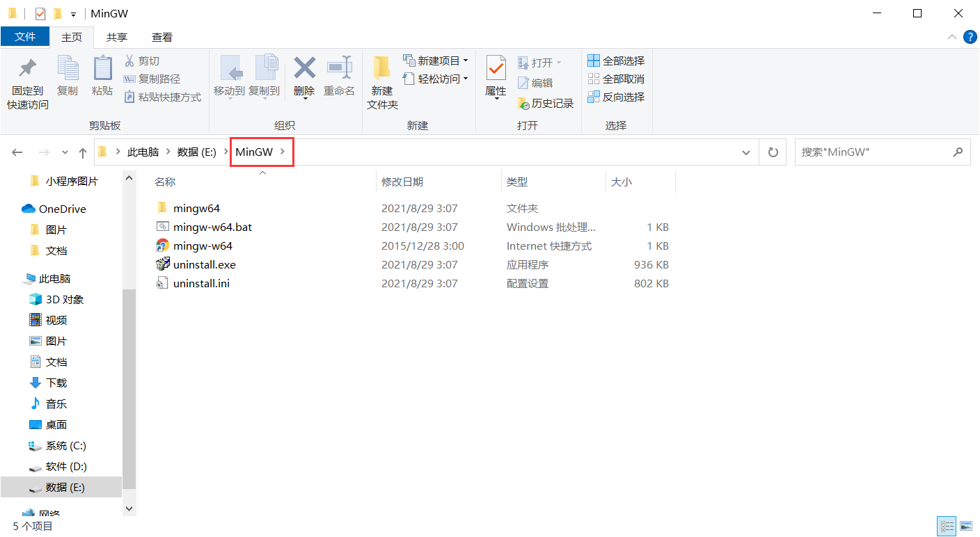Viewport: 980px width, 537px height.
Task: Select Copy path (复制路径)
Action: (x=152, y=79)
